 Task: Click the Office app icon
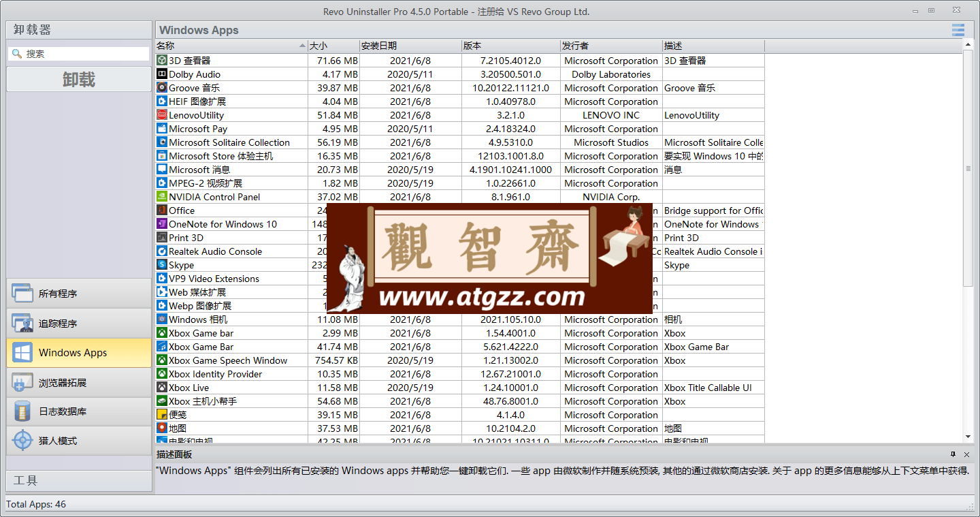(162, 210)
